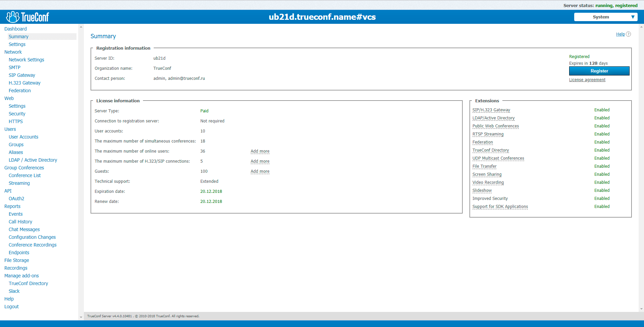Click the sidebar scrollbar down arrow
Screen dimensions: 644x327
pos(81,317)
